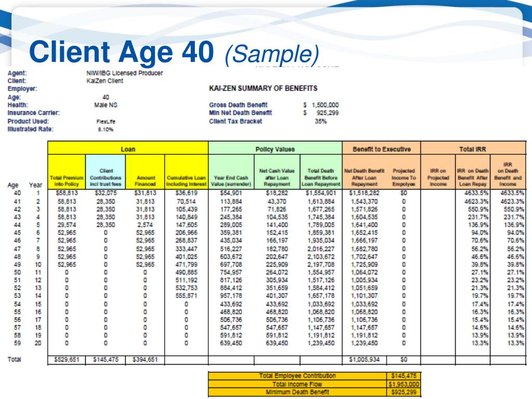Click Minimum Death Benefit amount '$925,299' in summary box

[x=404, y=392]
